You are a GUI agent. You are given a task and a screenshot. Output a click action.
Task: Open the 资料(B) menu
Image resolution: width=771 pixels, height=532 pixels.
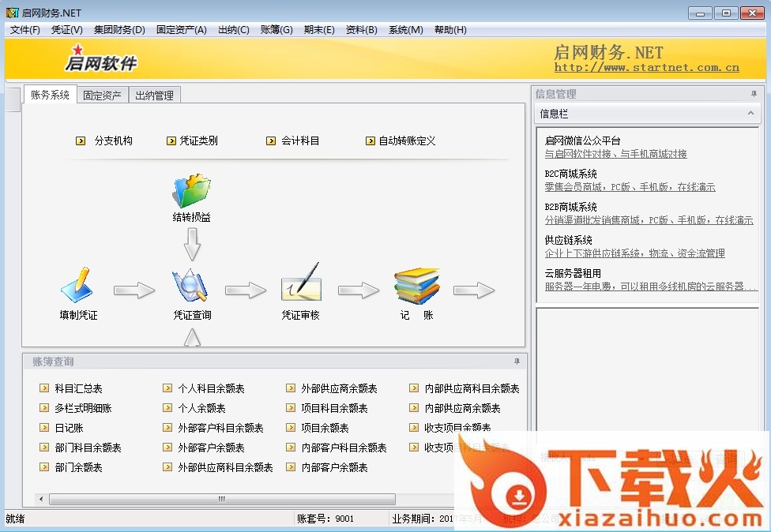tap(362, 30)
